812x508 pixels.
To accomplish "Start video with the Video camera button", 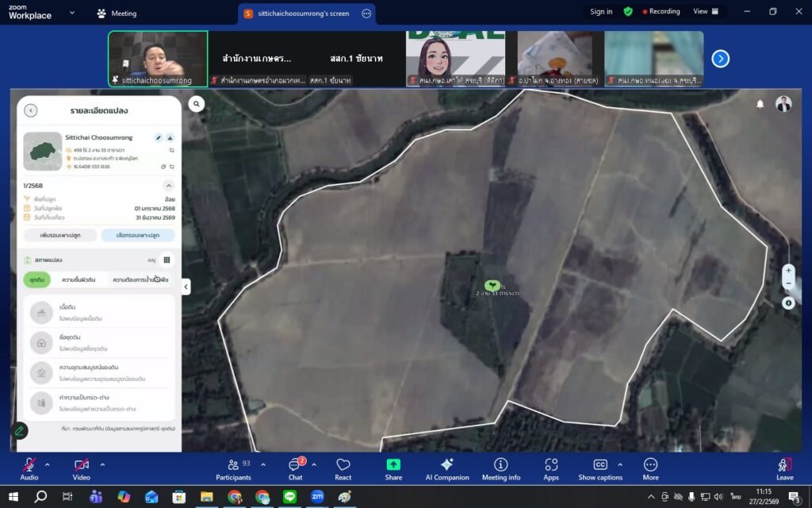I will 81,468.
